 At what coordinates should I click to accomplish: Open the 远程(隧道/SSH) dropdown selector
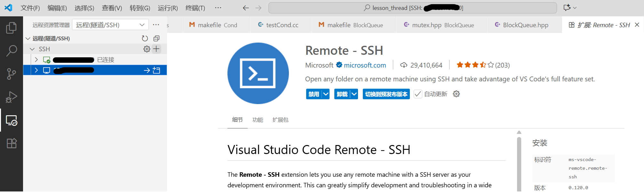pyautogui.click(x=110, y=25)
